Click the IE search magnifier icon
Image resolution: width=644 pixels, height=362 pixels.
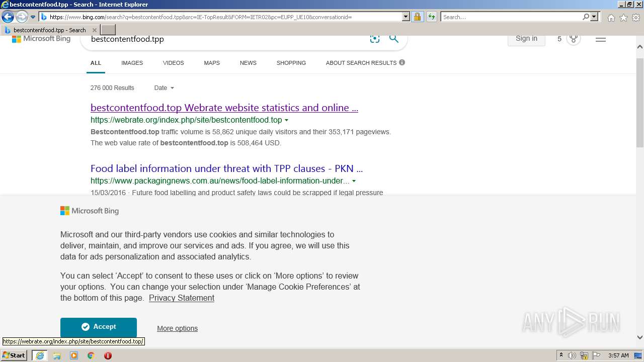pos(586,17)
